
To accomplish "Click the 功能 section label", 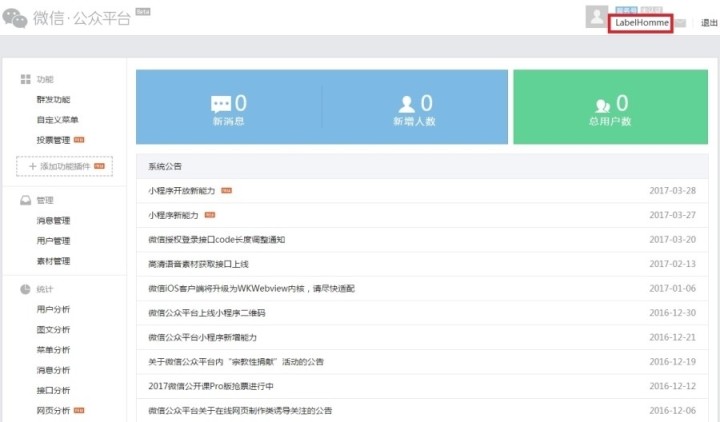I will (45, 79).
